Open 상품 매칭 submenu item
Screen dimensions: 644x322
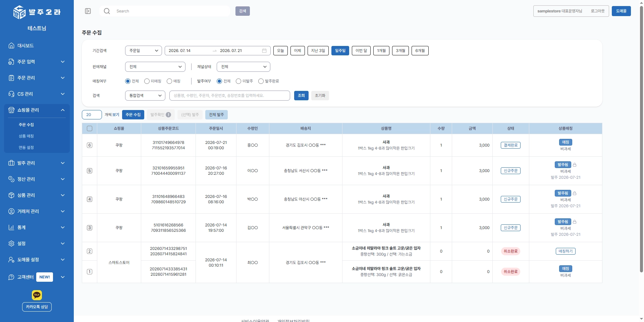click(x=26, y=136)
